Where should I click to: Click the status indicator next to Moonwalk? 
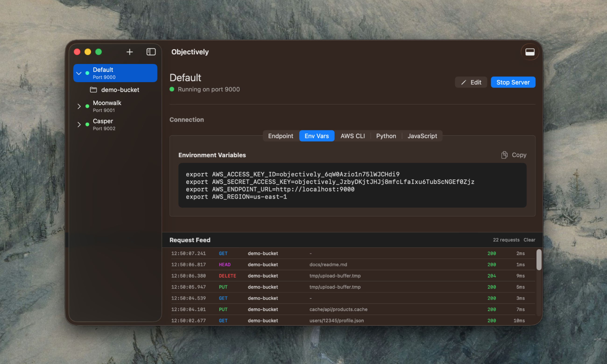(x=87, y=106)
